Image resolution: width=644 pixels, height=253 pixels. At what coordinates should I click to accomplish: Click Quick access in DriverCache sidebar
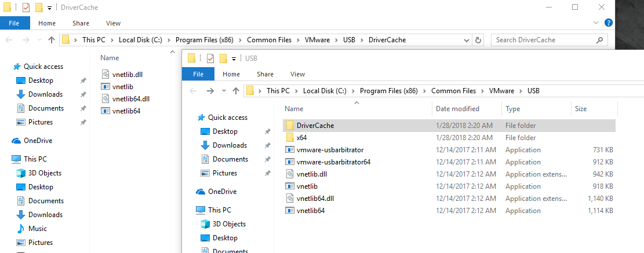tap(43, 67)
